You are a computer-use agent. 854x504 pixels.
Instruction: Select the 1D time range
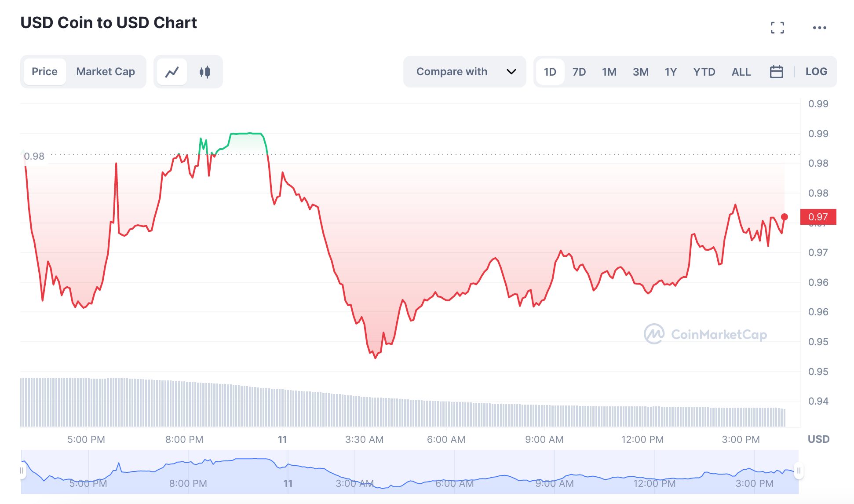tap(550, 72)
